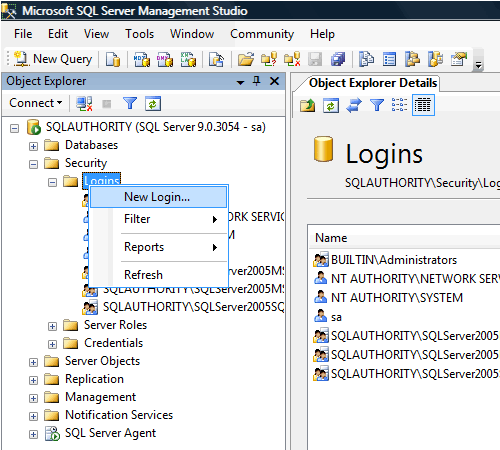This screenshot has height=450, width=500.
Task: Expand the Credentials folder
Action: [x=52, y=344]
